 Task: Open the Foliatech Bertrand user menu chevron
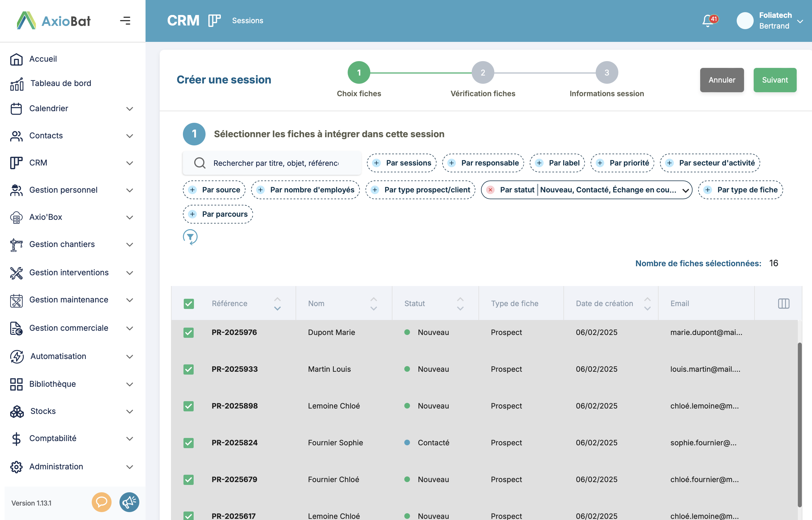tap(800, 21)
